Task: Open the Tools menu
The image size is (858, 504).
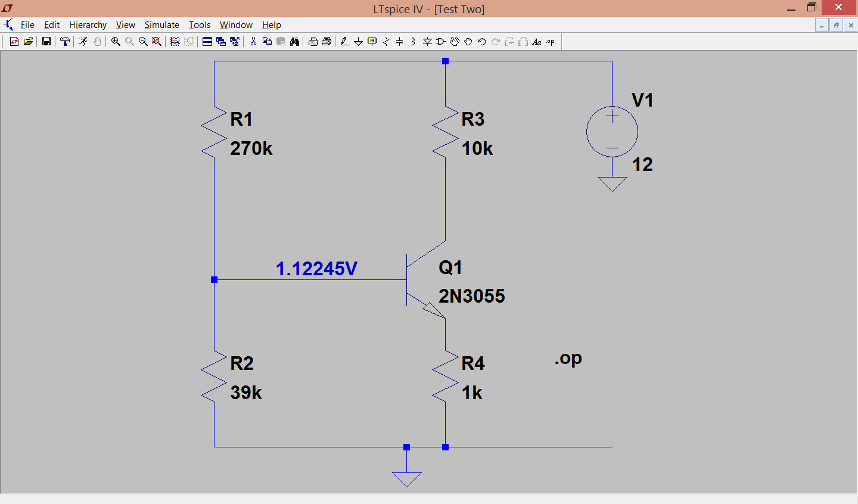Action: (200, 25)
